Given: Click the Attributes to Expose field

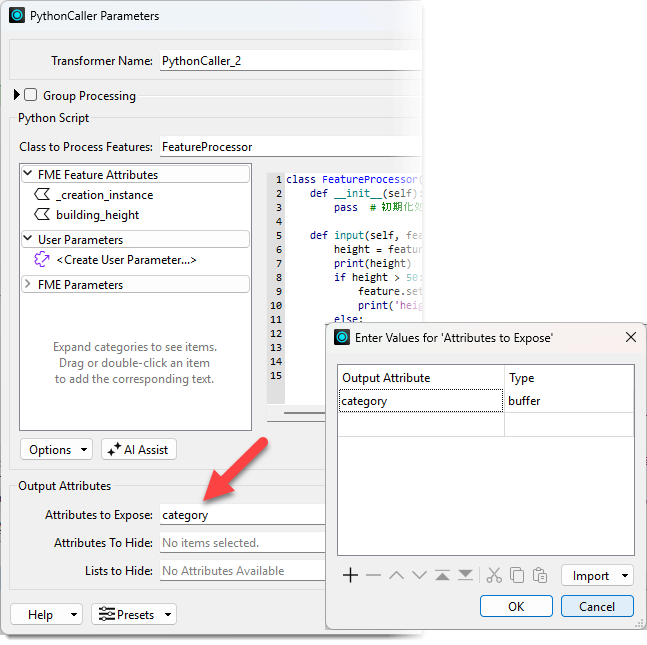Looking at the screenshot, I should pyautogui.click(x=243, y=515).
